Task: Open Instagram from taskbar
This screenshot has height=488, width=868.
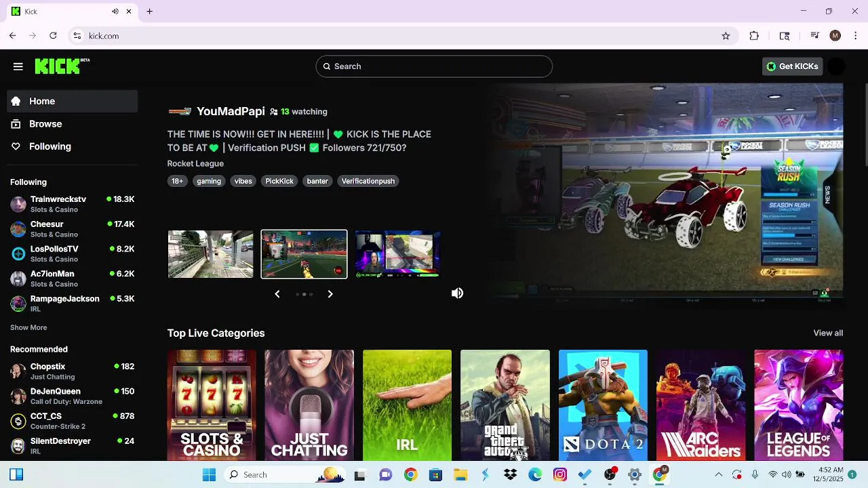Action: (560, 474)
